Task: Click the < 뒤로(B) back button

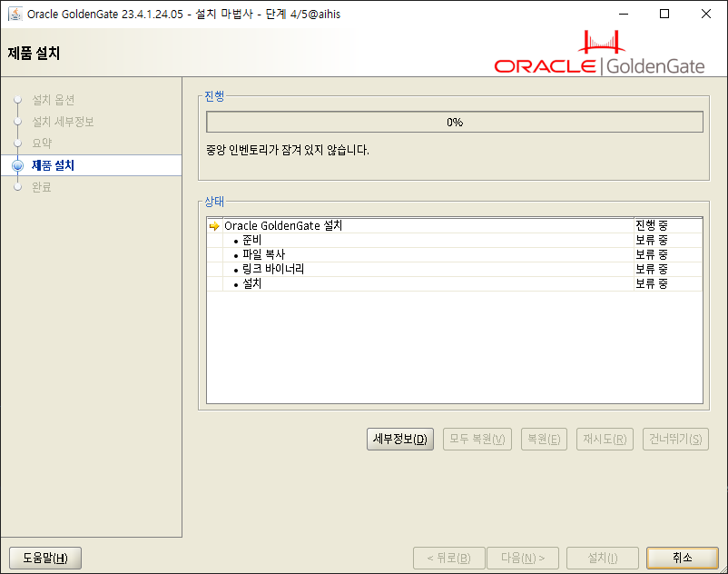Action: click(449, 558)
